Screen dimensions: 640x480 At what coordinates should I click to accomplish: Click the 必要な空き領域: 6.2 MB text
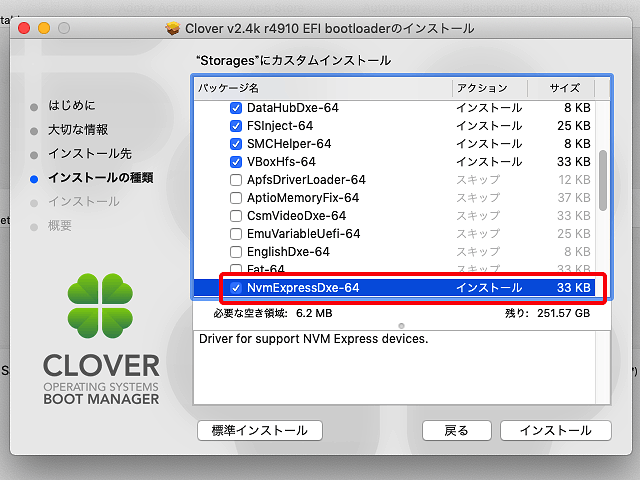[x=273, y=313]
